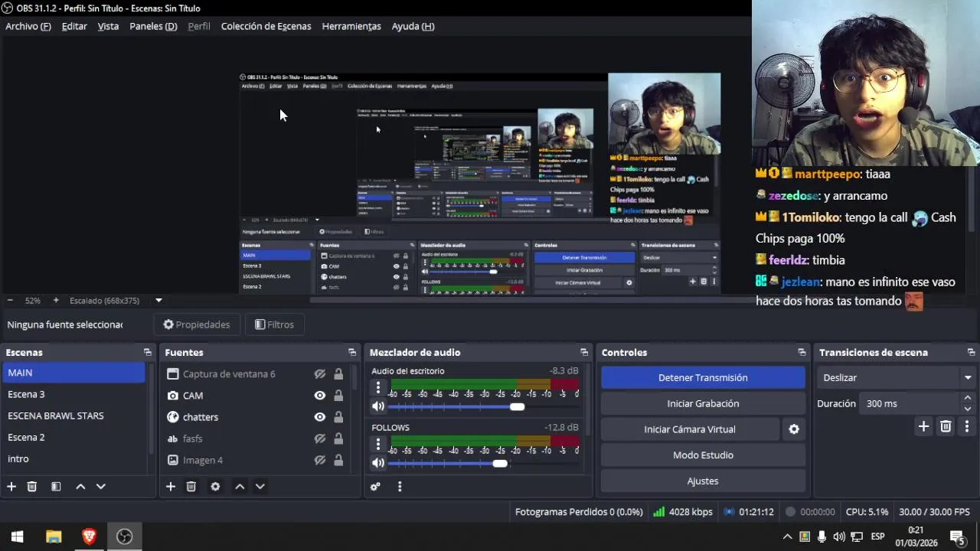This screenshot has height=551, width=980.
Task: Click Iniciar Grabación button
Action: click(x=703, y=403)
